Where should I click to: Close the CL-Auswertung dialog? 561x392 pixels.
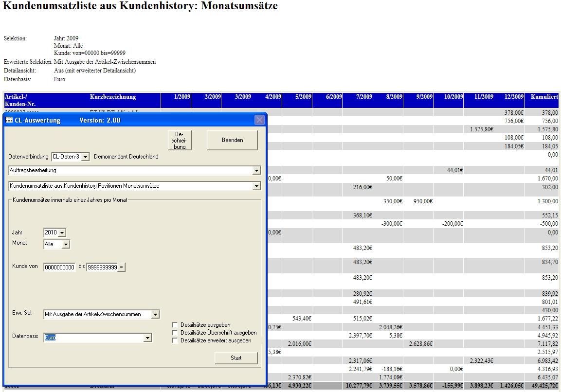[259, 120]
